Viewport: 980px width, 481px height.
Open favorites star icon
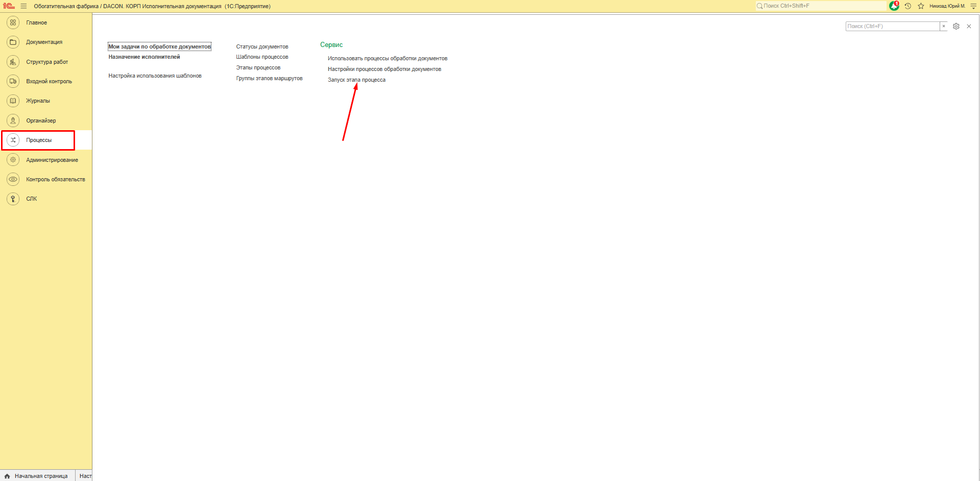[x=921, y=6]
